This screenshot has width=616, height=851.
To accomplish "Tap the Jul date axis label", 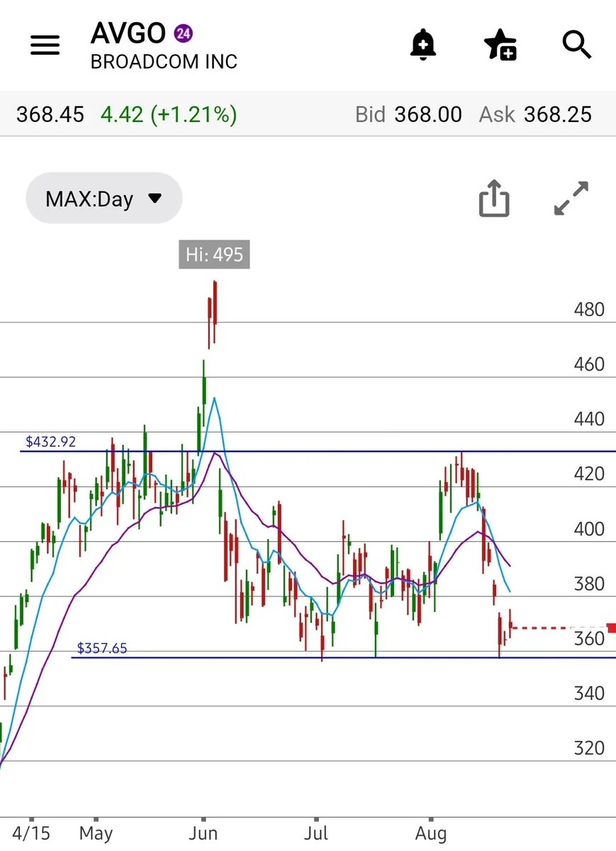I will coord(315,833).
